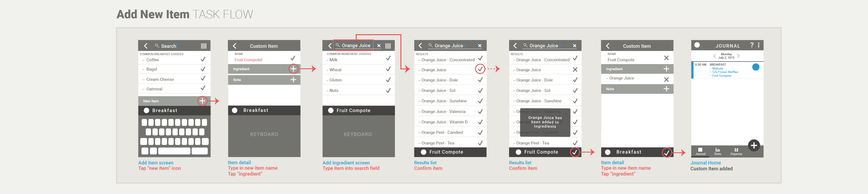This screenshot has width=868, height=194.
Task: Go back from the Search screen
Action: (x=146, y=46)
